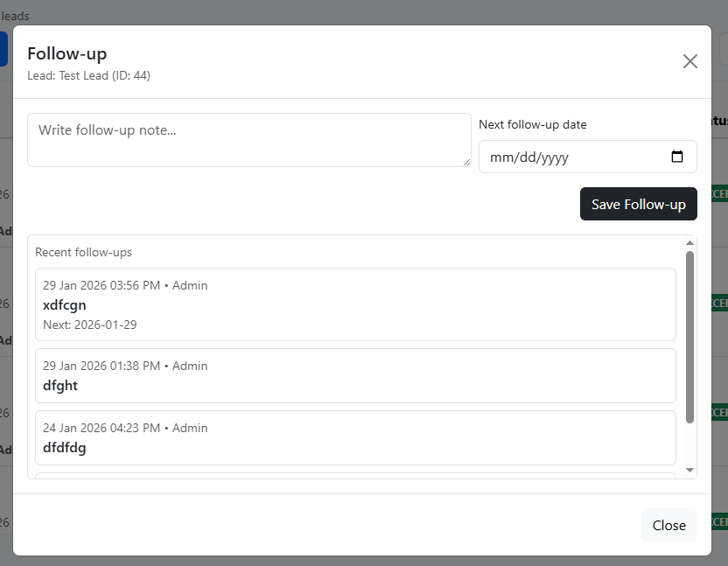Viewport: 728px width, 566px height.
Task: Click the up arrow of follow-ups scrollbar
Action: click(x=689, y=242)
